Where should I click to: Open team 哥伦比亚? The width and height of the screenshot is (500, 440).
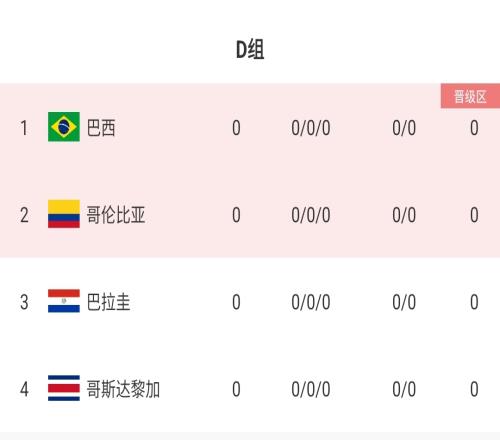(x=116, y=215)
